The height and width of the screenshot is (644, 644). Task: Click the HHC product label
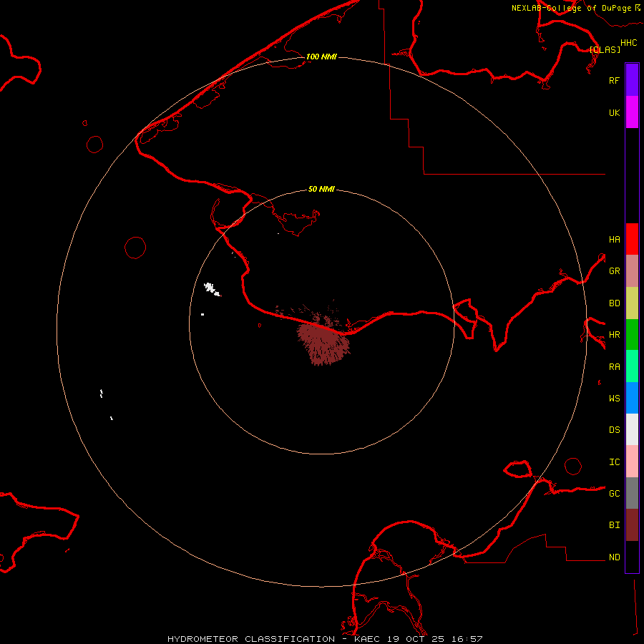tap(628, 43)
